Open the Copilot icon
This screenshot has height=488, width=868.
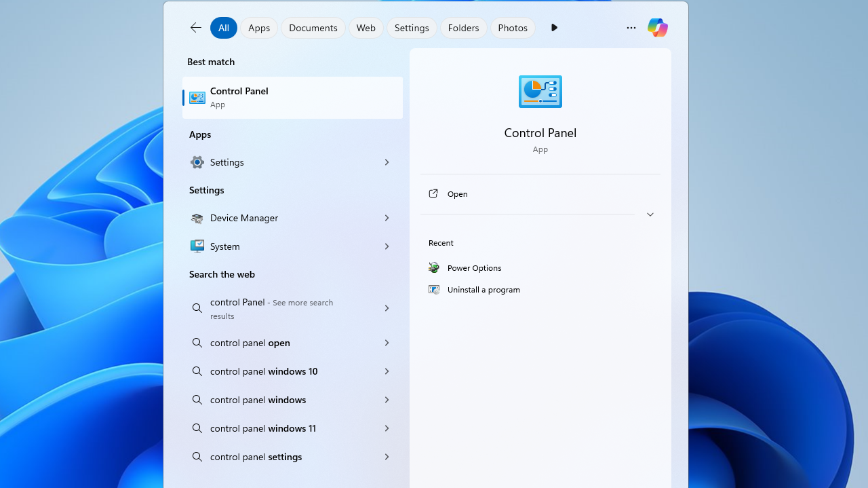click(657, 28)
